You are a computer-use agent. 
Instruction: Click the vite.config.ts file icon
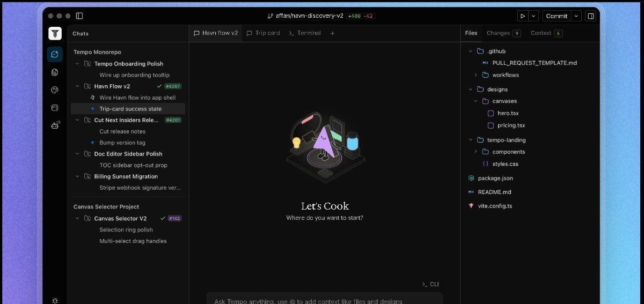[471, 206]
